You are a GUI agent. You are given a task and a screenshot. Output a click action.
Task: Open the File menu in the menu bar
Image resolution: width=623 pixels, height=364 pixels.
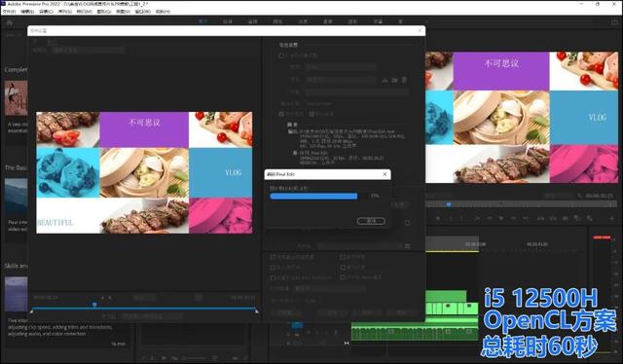coord(9,12)
